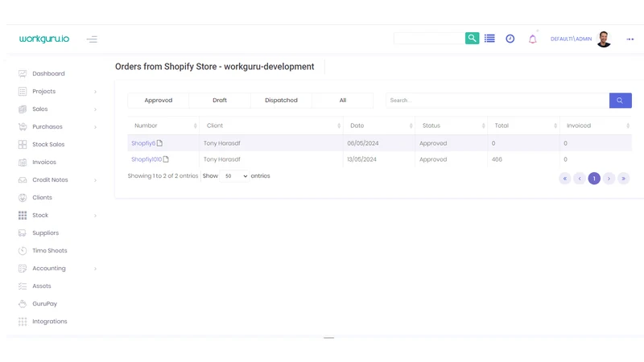Go to the next page
Screen dimensions: 644x362
609,179
